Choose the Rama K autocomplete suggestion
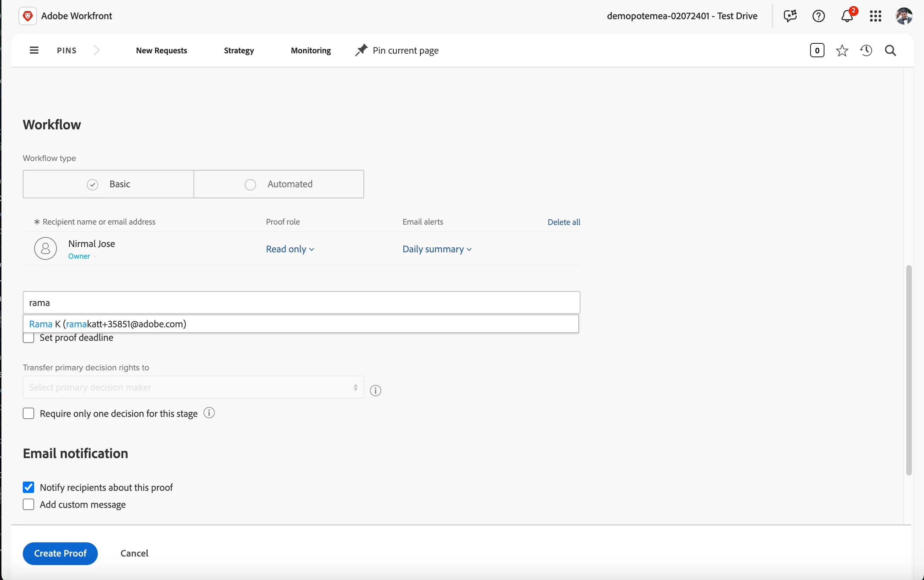924x580 pixels. pyautogui.click(x=301, y=324)
